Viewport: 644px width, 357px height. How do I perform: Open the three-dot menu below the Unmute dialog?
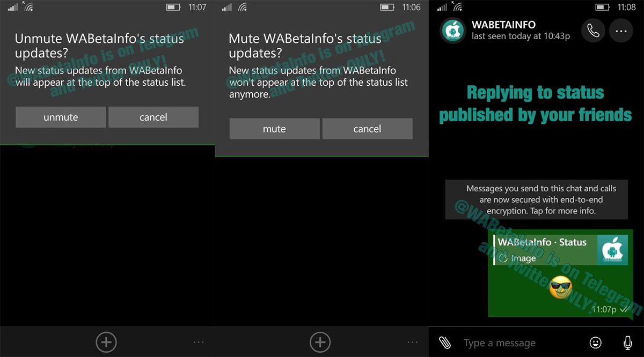(199, 342)
